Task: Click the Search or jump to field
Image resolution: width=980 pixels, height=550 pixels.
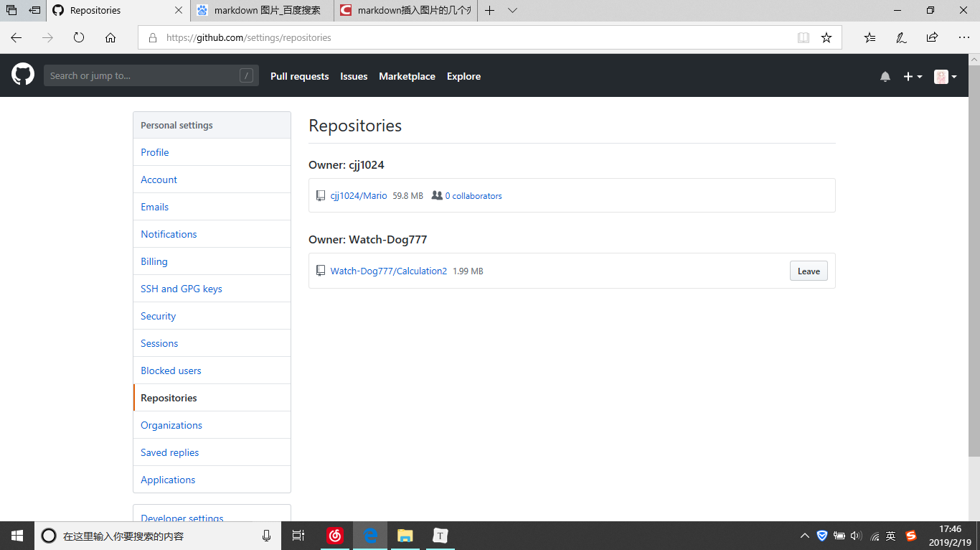Action: [x=151, y=75]
